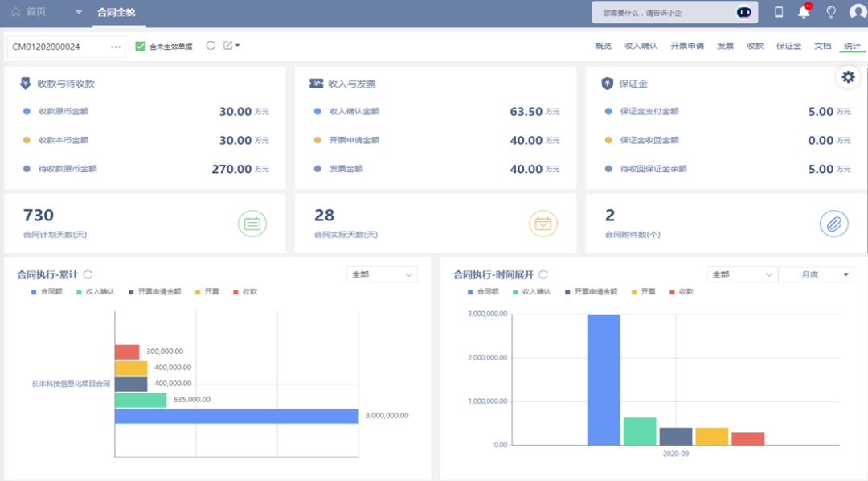Open the 保证金 tab

[788, 46]
